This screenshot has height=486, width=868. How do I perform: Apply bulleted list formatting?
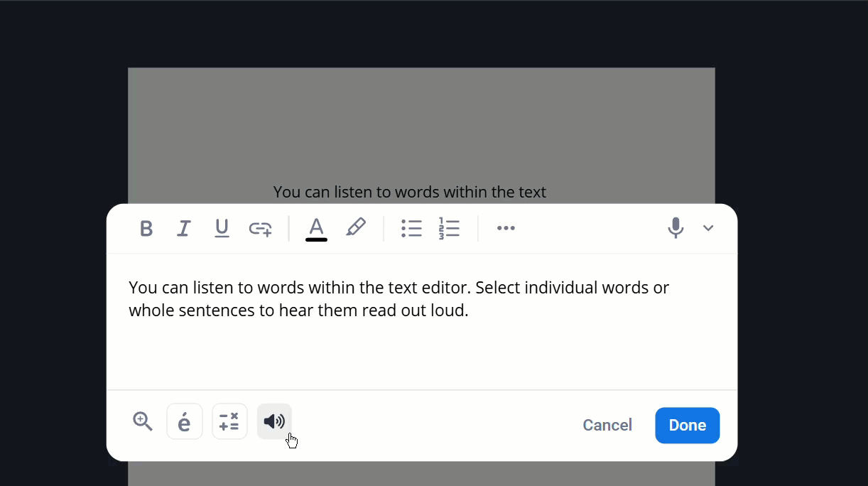[x=411, y=228]
